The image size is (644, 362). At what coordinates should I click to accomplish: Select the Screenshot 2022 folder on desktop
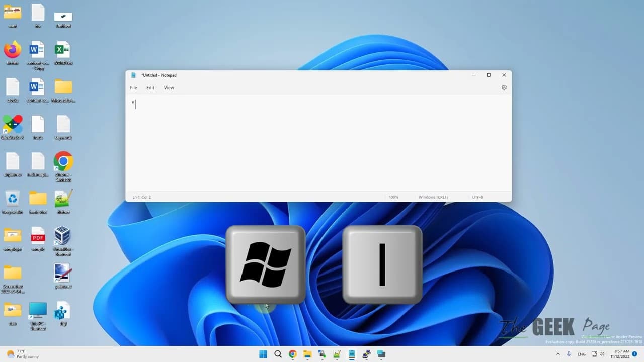[13, 279]
